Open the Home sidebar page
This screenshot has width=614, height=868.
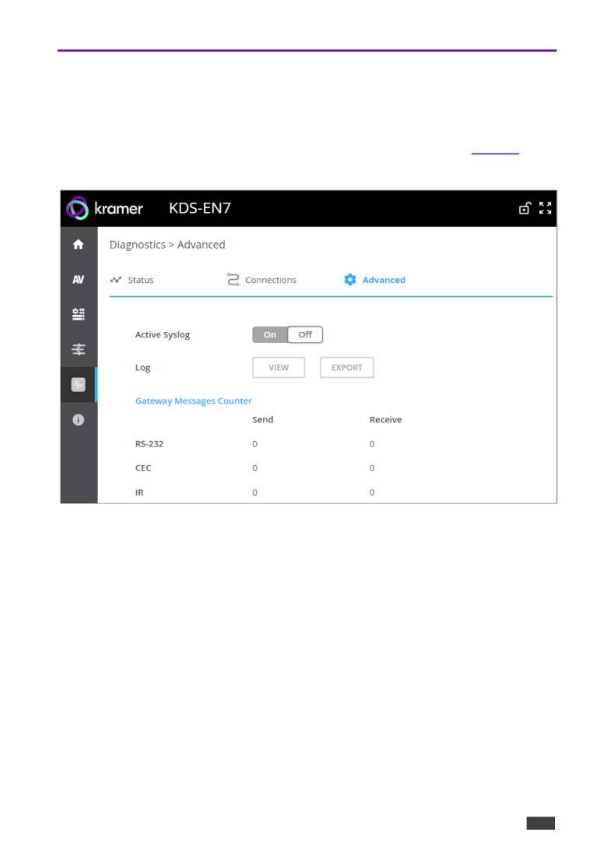pos(78,244)
